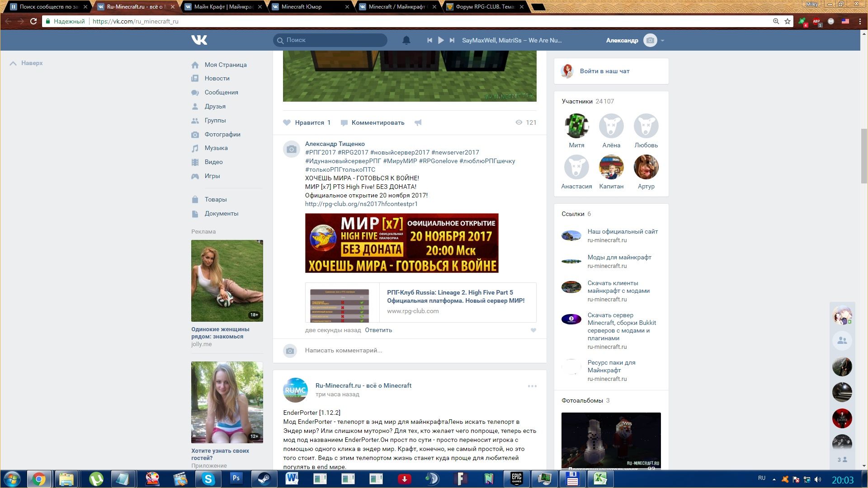This screenshot has width=868, height=488.
Task: Open Chrome three-dot menu
Action: pyautogui.click(x=860, y=21)
